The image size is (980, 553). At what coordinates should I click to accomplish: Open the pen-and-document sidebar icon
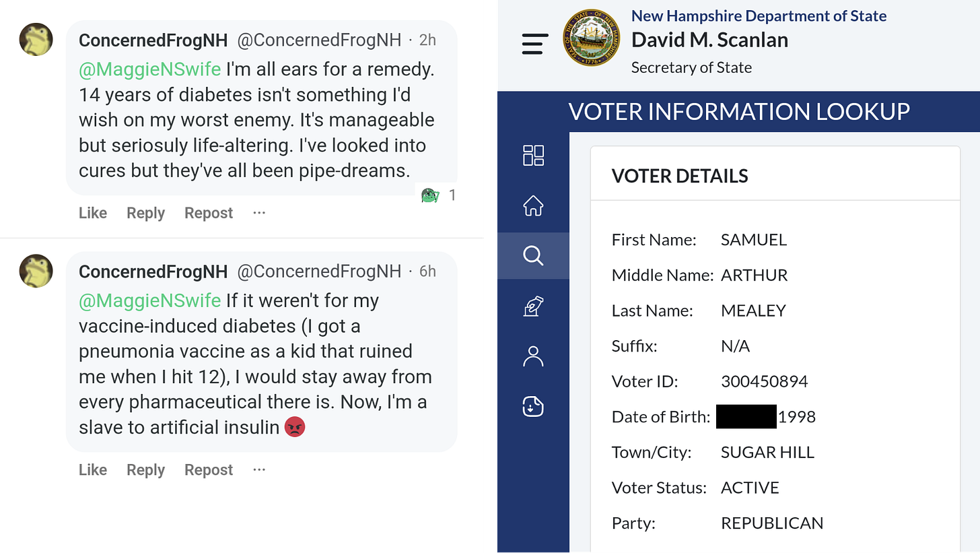[x=533, y=306]
